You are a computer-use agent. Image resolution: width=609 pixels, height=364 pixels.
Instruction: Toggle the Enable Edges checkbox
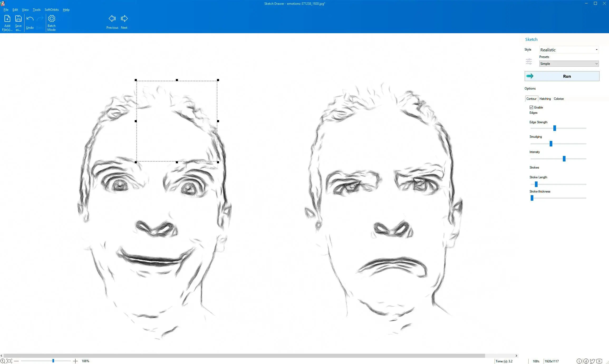click(x=531, y=107)
